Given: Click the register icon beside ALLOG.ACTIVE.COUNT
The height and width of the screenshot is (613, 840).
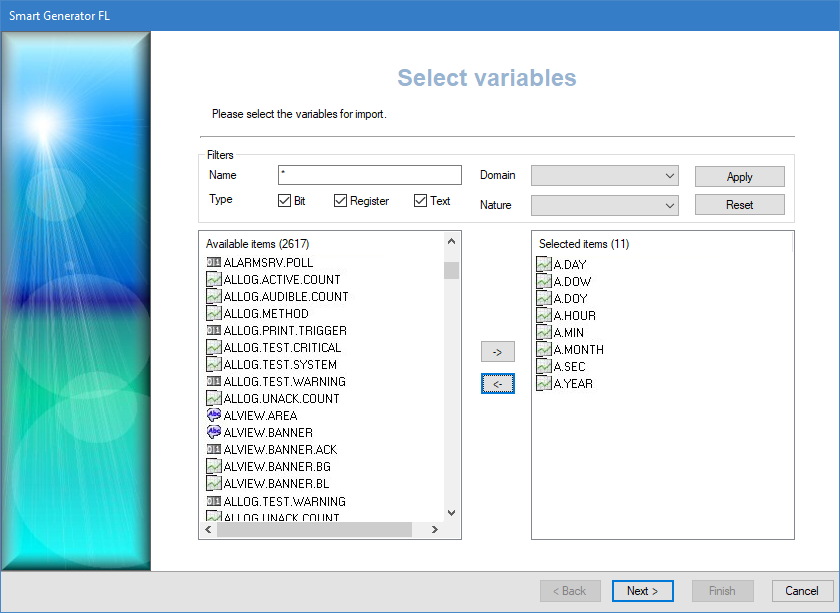Looking at the screenshot, I should 214,279.
